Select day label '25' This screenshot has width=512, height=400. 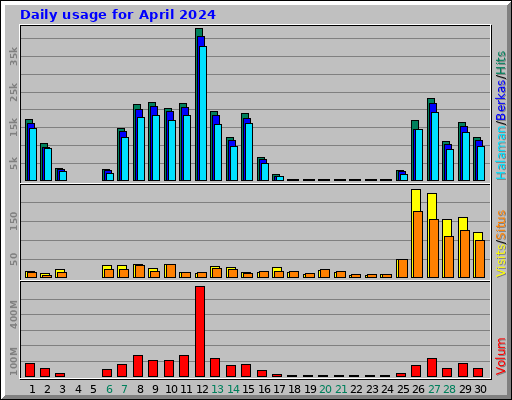coord(403,389)
